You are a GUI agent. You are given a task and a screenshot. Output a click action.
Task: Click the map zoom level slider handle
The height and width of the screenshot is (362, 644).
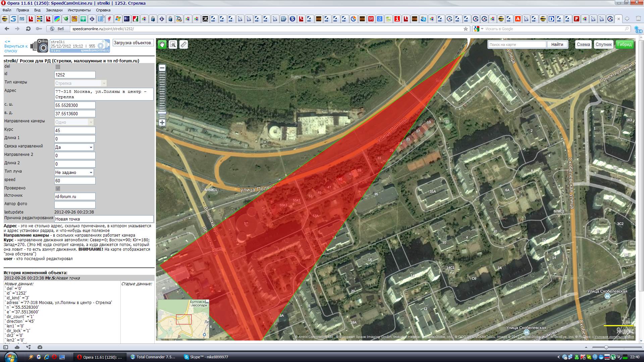[x=162, y=113]
